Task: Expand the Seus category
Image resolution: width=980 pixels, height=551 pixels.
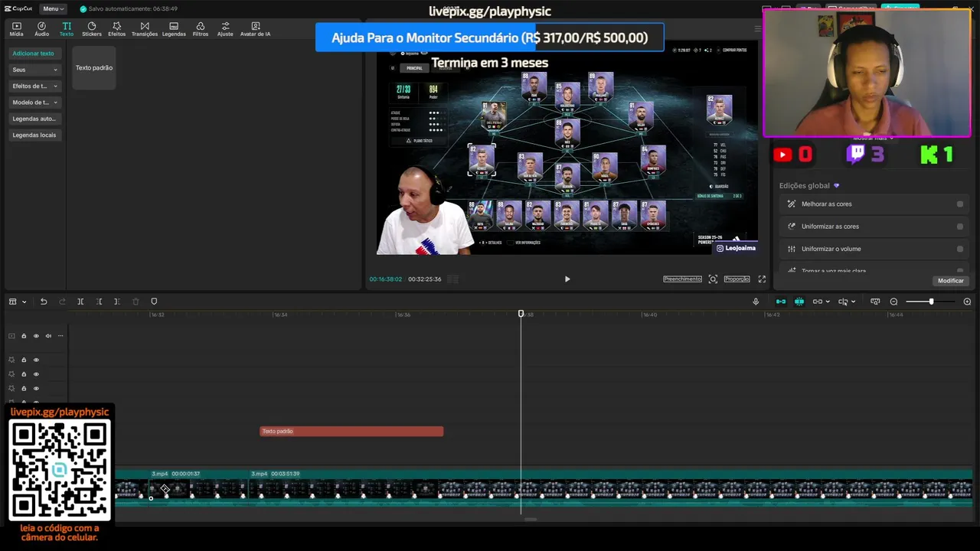Action: click(x=34, y=70)
